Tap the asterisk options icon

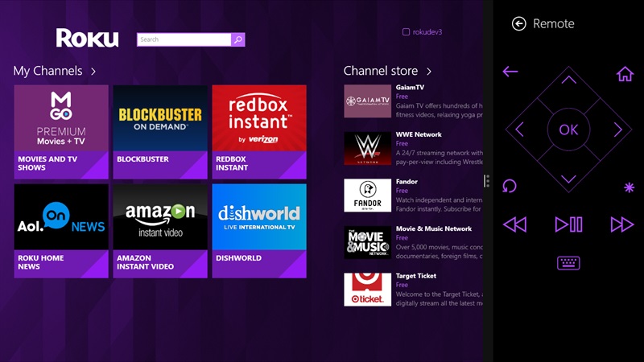click(629, 187)
